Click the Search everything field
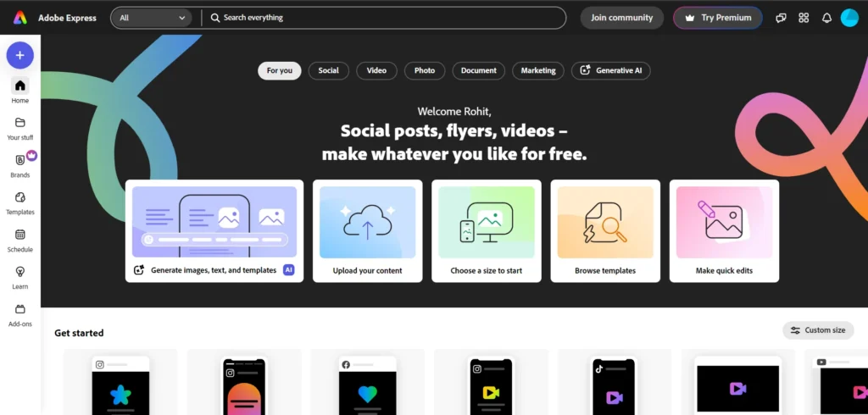 coord(384,18)
